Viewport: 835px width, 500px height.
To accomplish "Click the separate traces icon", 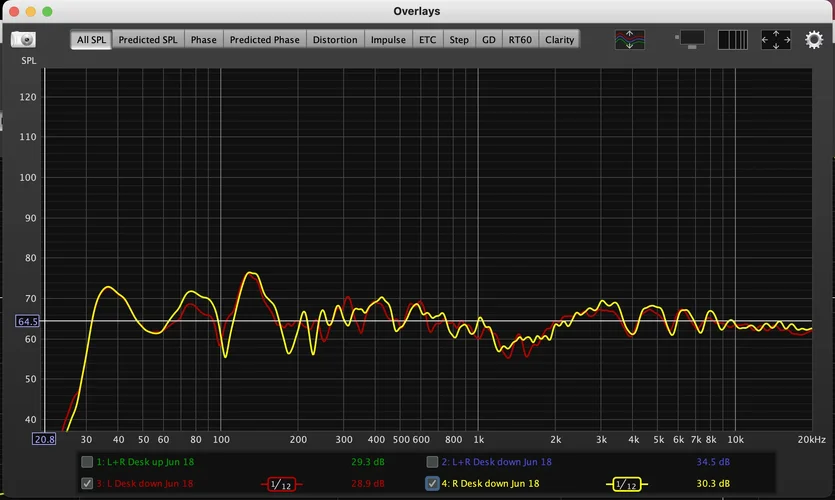I will point(630,40).
